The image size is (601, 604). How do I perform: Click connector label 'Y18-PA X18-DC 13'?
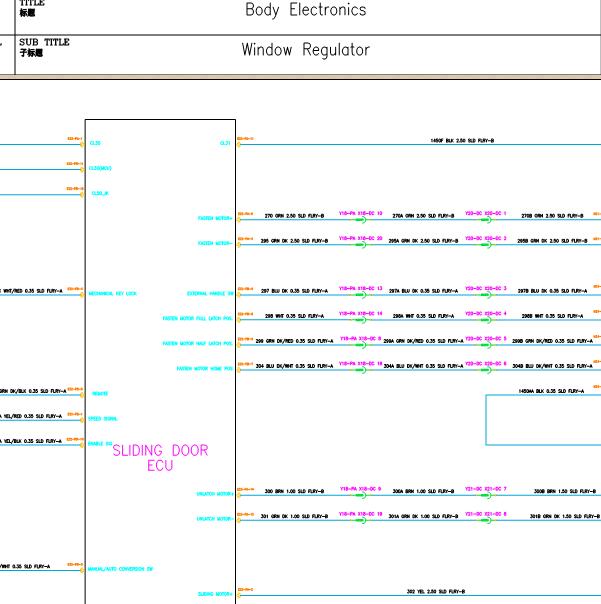coord(361,288)
